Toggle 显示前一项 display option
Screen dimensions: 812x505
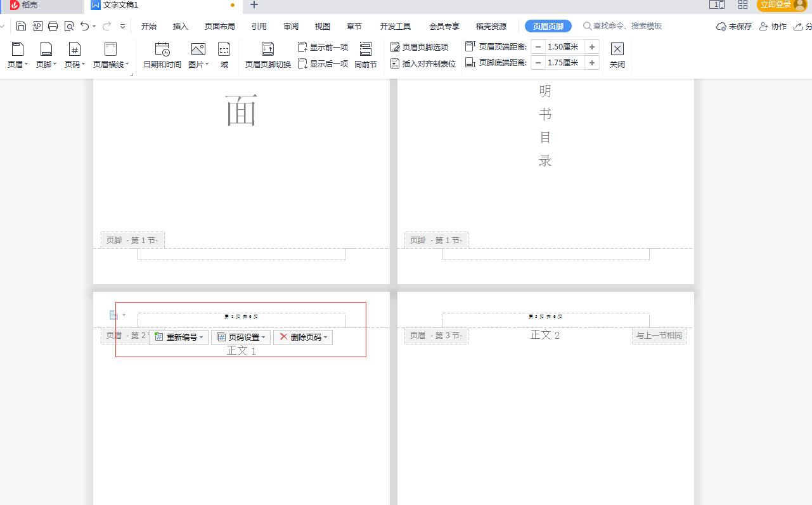click(x=323, y=46)
